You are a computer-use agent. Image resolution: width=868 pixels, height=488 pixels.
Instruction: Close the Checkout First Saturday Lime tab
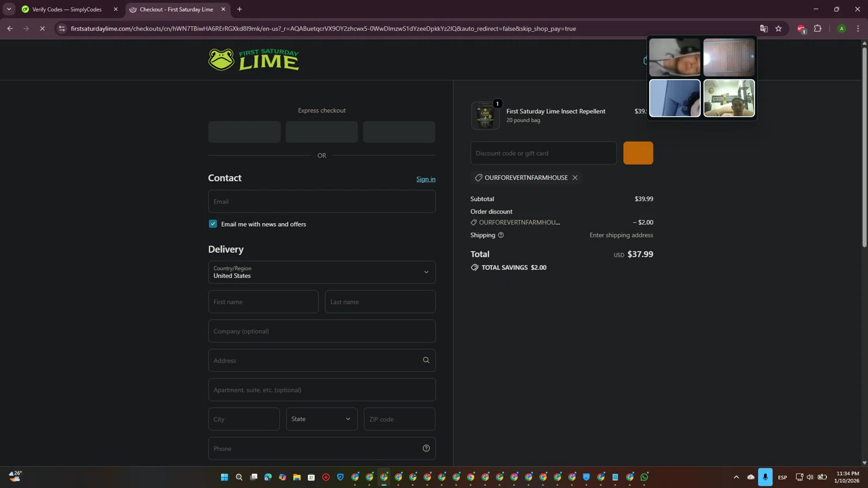[x=223, y=9]
